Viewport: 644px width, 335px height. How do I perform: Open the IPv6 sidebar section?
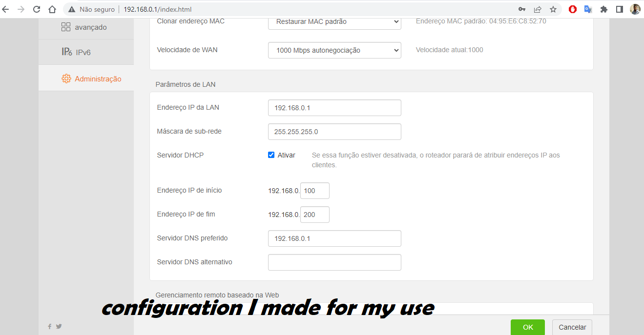click(x=86, y=52)
